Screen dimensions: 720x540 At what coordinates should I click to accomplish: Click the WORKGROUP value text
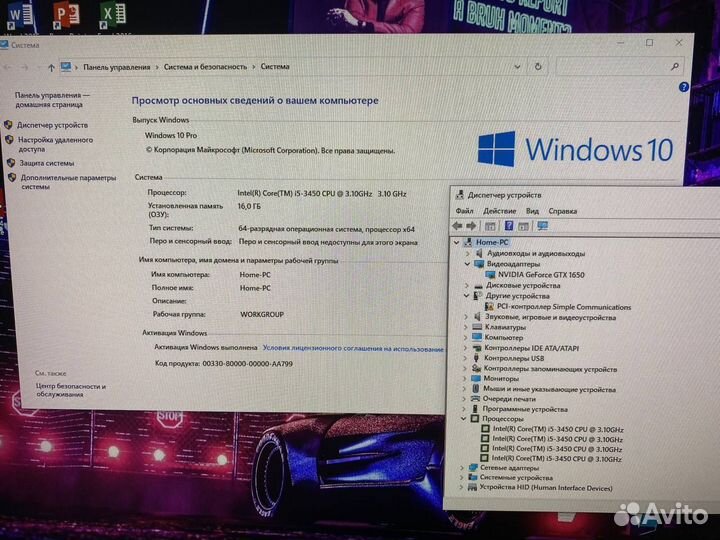pyautogui.click(x=262, y=315)
